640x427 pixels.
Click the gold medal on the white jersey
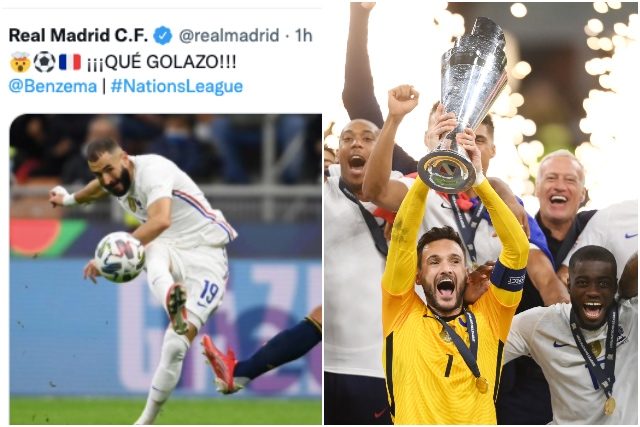609,406
